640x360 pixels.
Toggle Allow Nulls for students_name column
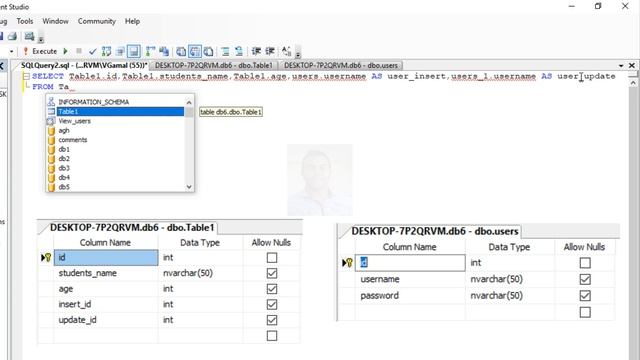pos(272,273)
